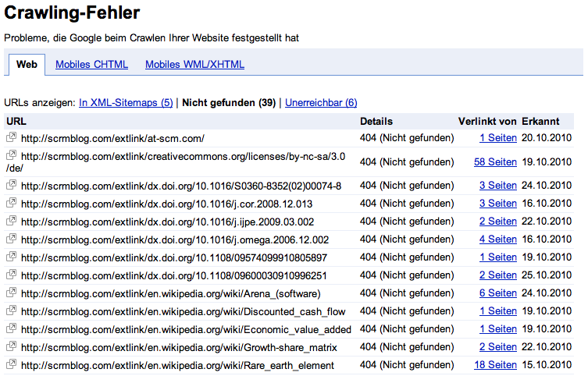The width and height of the screenshot is (588, 376).
Task: Open external icon for Discounted_cash_flow URL
Action: pyautogui.click(x=12, y=311)
